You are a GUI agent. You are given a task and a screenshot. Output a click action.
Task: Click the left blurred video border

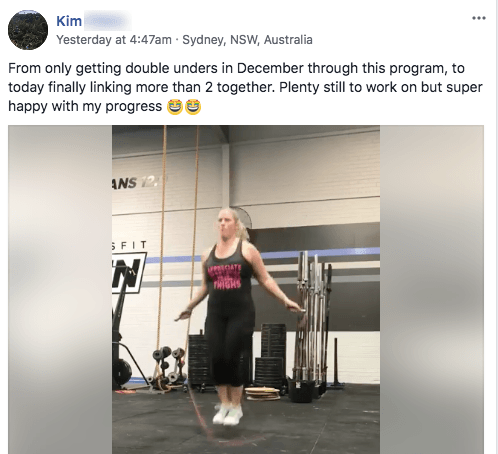click(x=60, y=289)
